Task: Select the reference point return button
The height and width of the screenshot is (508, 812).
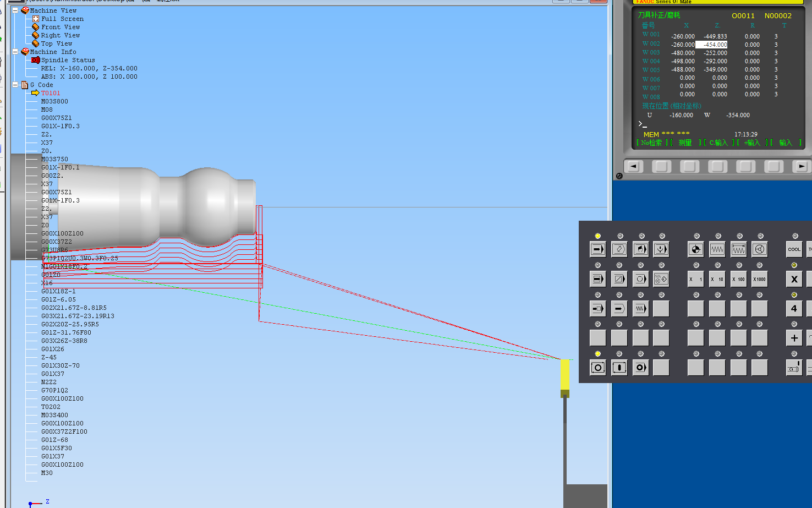Action: coord(696,249)
